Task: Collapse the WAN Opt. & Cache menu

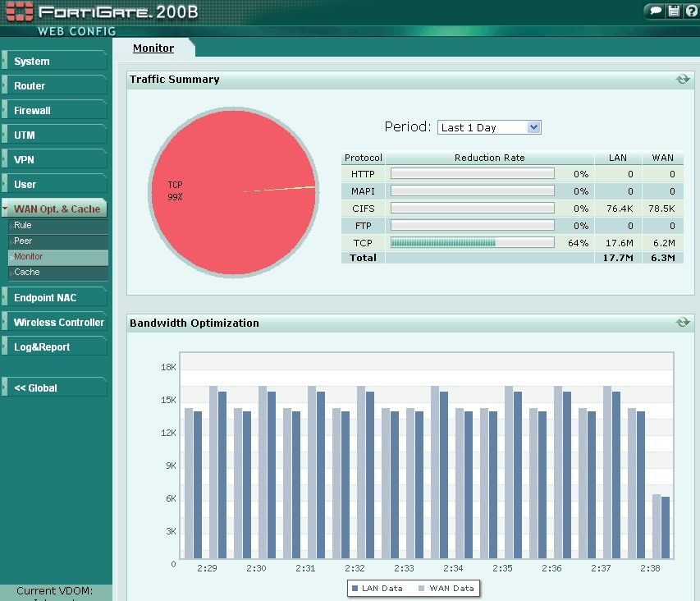Action: coord(56,209)
